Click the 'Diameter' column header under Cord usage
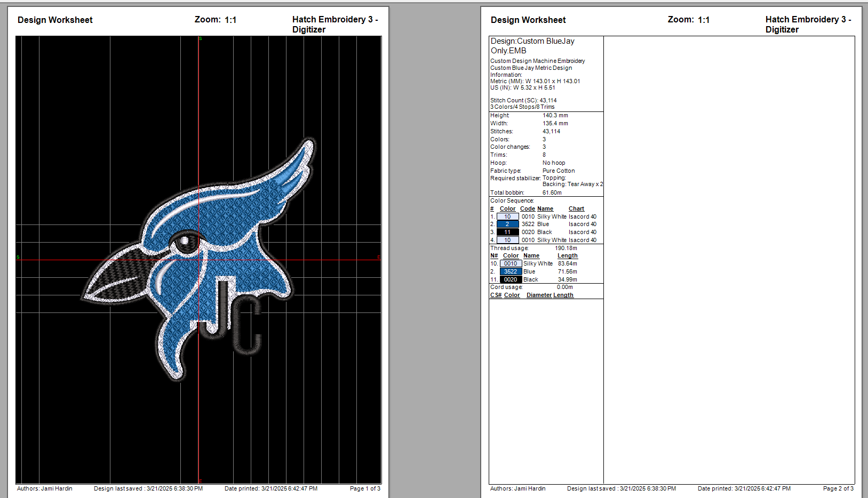 [x=539, y=295]
